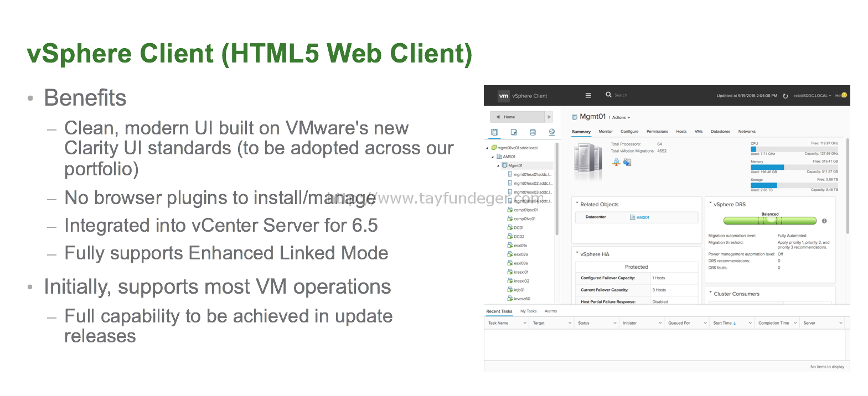The width and height of the screenshot is (868, 396).
Task: Click the kresxi01 VM icon
Action: pyautogui.click(x=510, y=272)
